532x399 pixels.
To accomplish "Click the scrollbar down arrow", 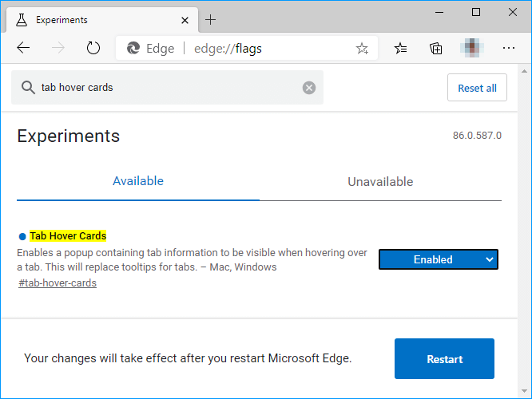I will pos(525,391).
